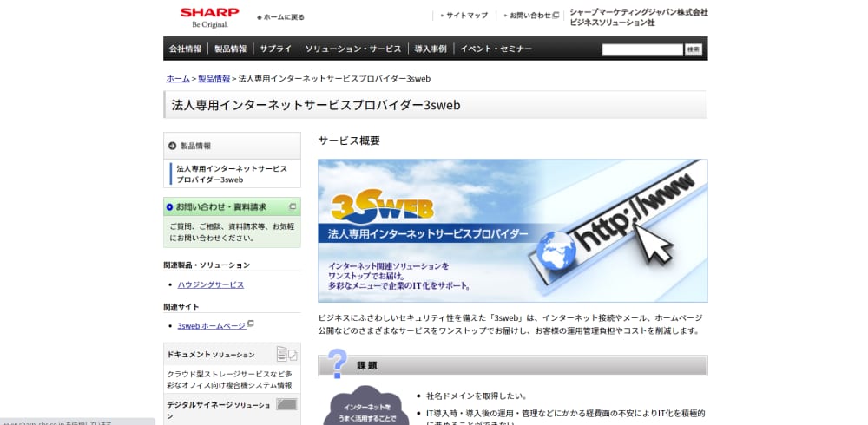Click the 関連サイト heading
The height and width of the screenshot is (425, 868).
pos(181,306)
